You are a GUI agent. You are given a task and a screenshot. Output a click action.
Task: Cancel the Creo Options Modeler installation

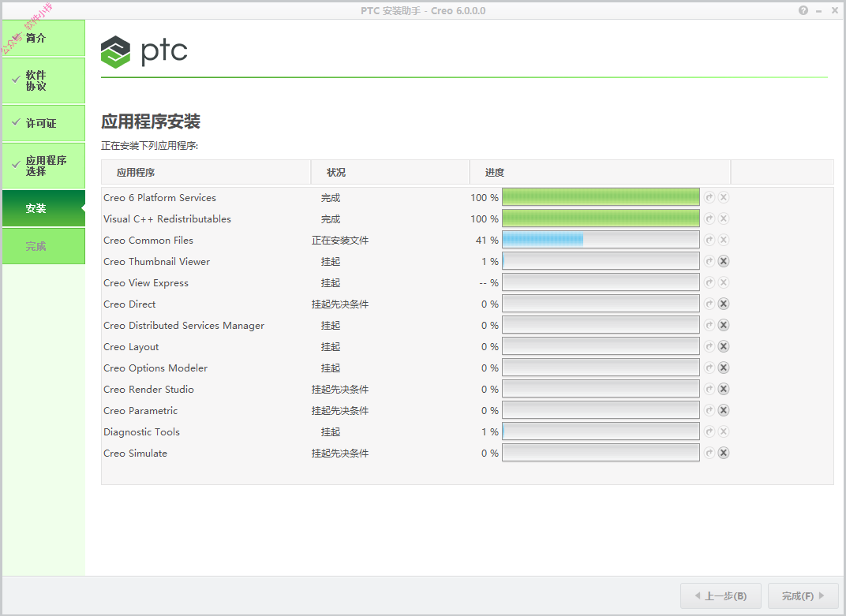(x=724, y=368)
